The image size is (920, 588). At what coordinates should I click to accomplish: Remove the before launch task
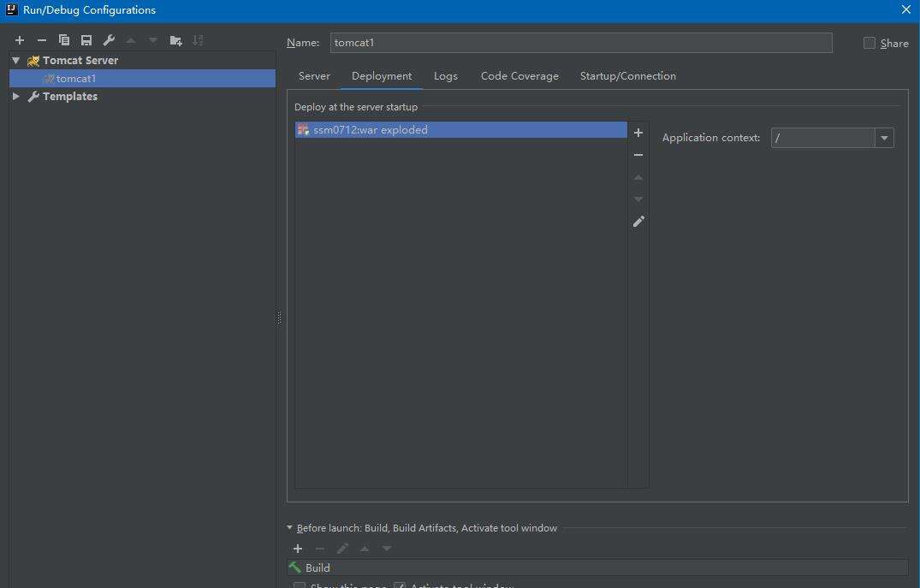click(320, 548)
